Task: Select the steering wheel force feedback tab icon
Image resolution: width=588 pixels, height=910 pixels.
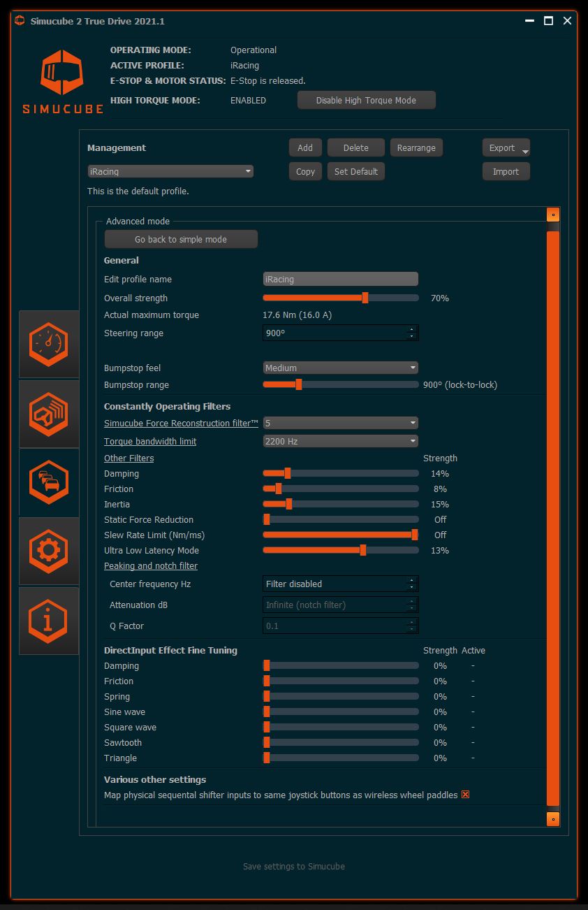Action: click(48, 414)
